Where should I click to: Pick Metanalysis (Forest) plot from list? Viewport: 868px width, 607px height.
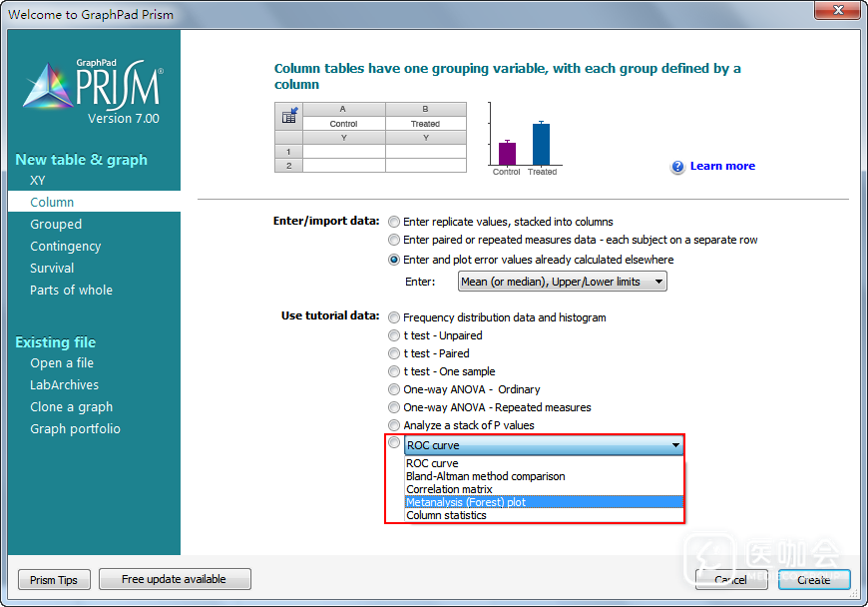tap(466, 502)
